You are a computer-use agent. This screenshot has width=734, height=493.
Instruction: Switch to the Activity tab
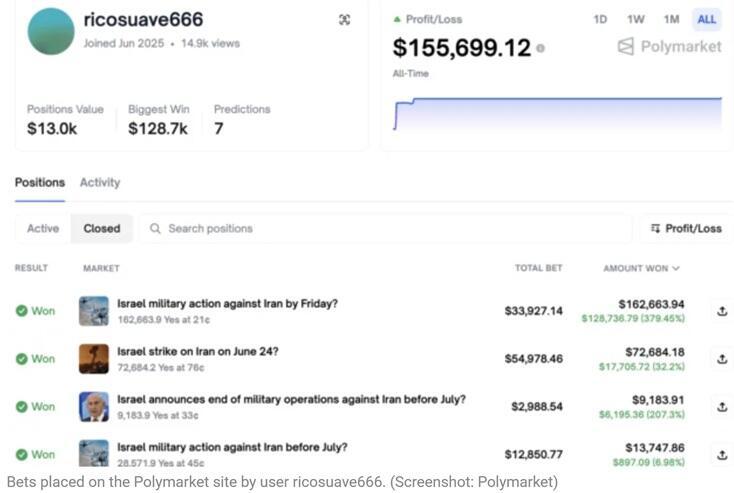click(100, 182)
